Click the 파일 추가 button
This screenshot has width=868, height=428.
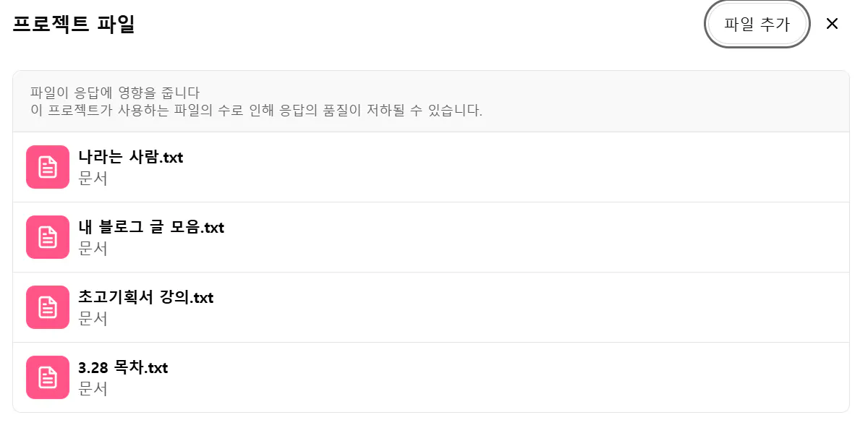pyautogui.click(x=757, y=24)
